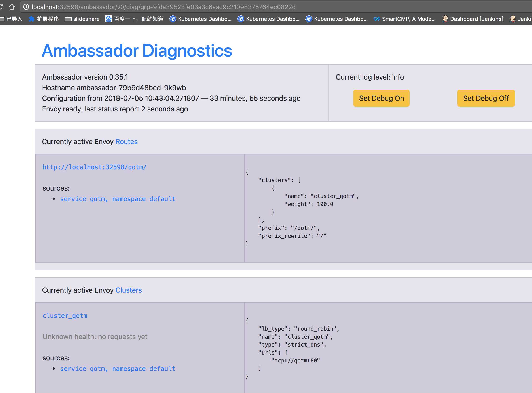This screenshot has width=532, height=393.
Task: Open the SmartCMP bookmark
Action: [x=405, y=19]
